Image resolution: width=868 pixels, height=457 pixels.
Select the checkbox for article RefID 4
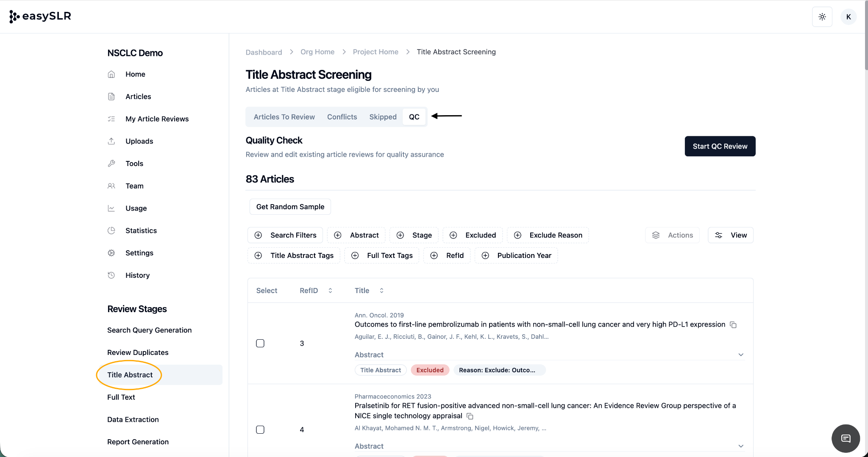tap(260, 430)
